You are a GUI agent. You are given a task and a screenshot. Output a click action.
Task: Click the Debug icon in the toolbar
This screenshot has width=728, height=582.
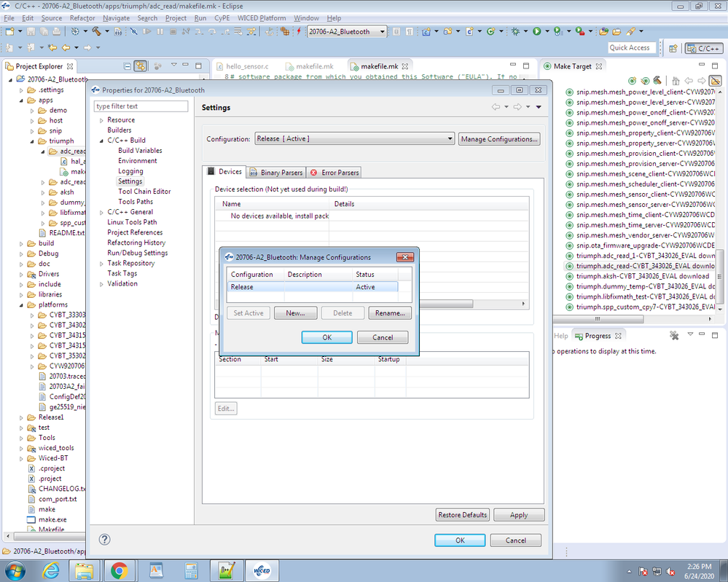coord(515,33)
